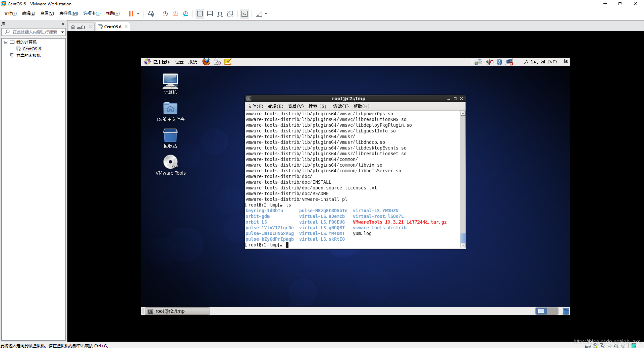Click the root@r2:/tmp taskbar button

pos(177,311)
